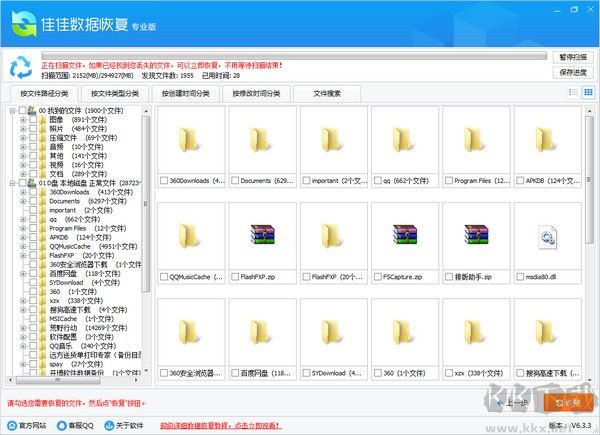
Task: Select MSICache (1个文件) tree row
Action: point(82,319)
